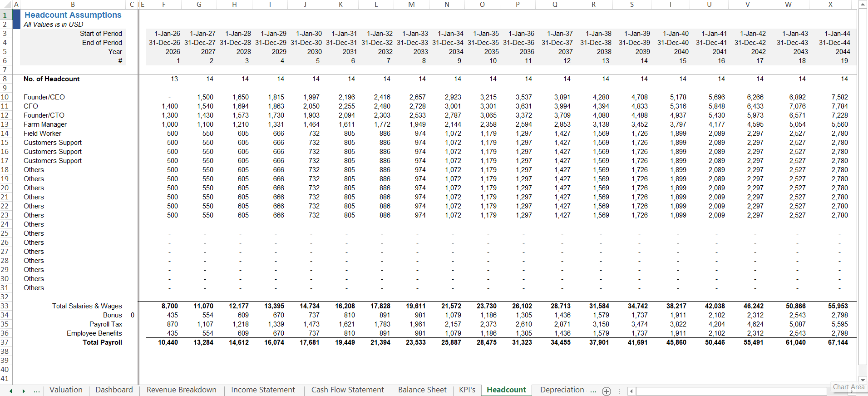This screenshot has width=868, height=396.
Task: Switch to the Balance Sheet tab
Action: [422, 390]
